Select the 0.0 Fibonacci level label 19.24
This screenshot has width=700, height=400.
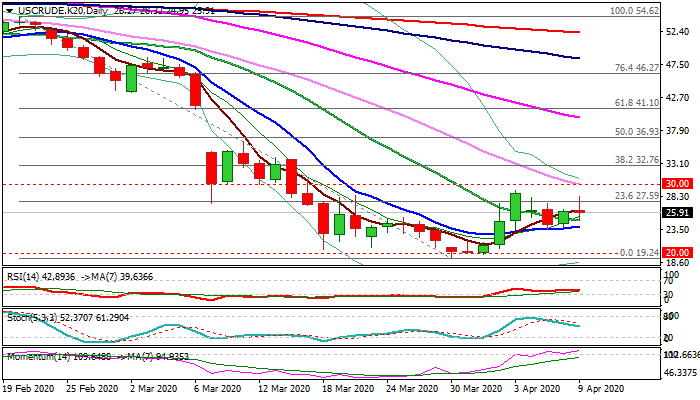[638, 253]
